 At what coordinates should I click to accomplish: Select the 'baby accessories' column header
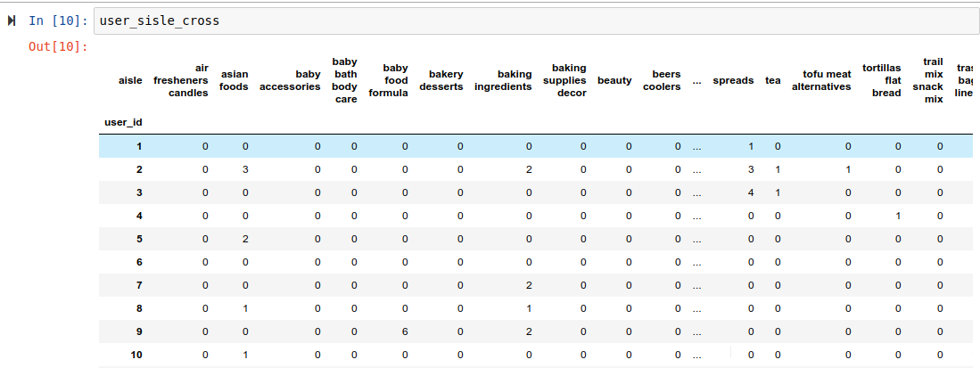coord(290,80)
